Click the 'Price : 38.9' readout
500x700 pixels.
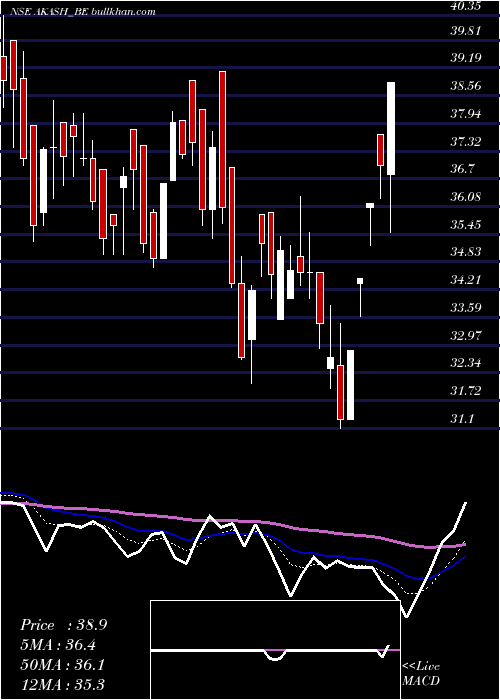point(63,625)
